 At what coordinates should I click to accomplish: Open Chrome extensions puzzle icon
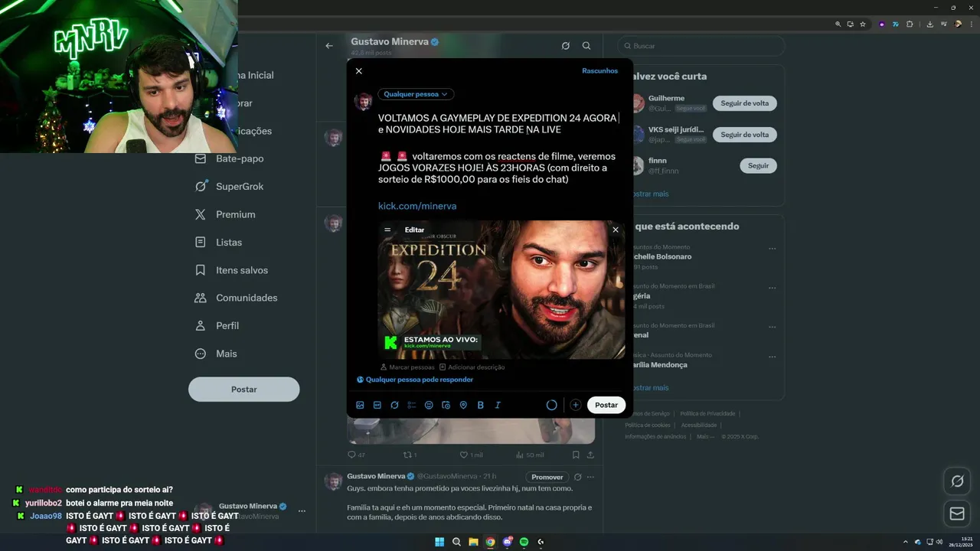tap(910, 24)
